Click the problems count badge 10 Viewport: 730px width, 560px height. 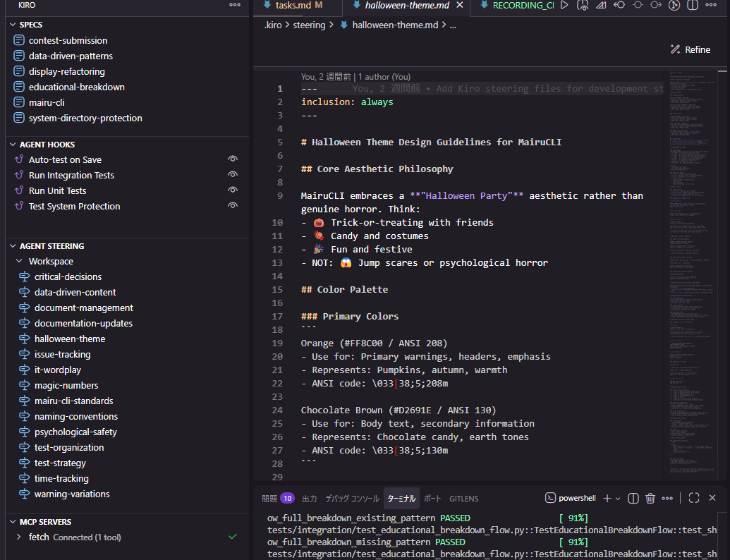[x=287, y=499]
